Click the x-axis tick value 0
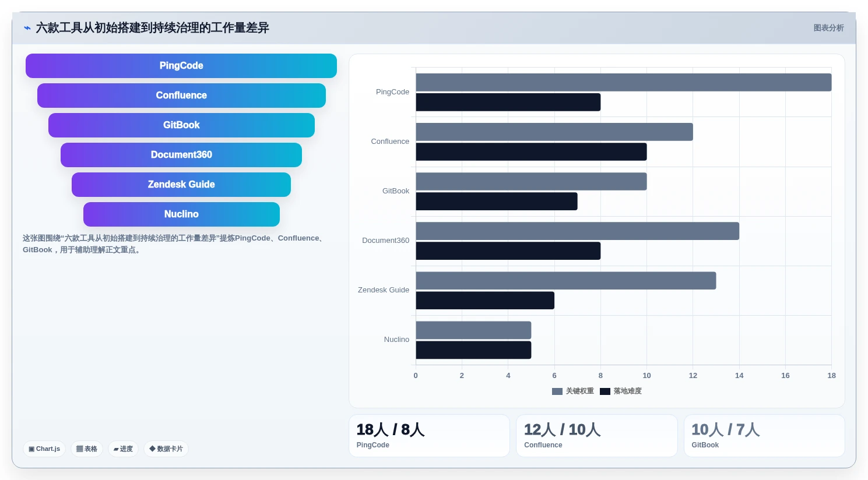This screenshot has width=868, height=480. click(416, 376)
